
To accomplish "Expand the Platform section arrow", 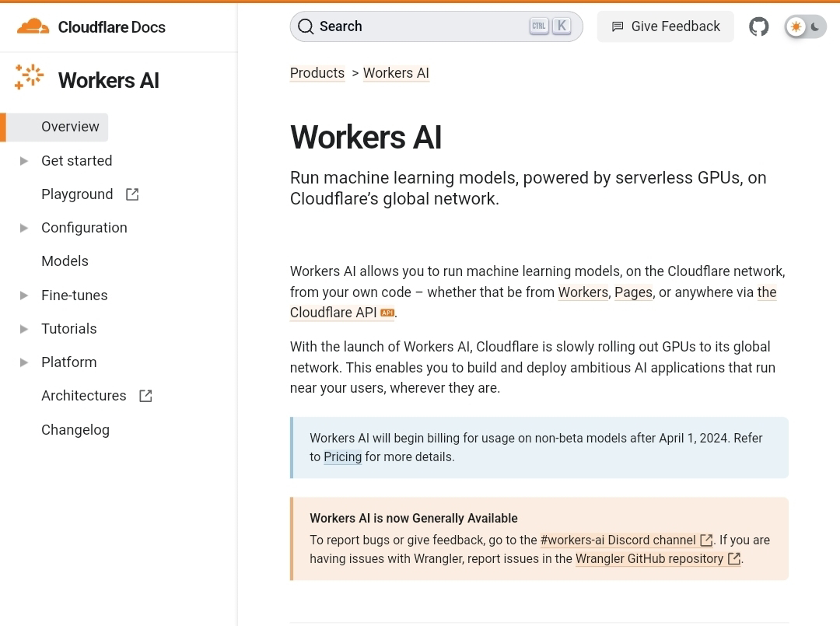I will click(x=23, y=362).
